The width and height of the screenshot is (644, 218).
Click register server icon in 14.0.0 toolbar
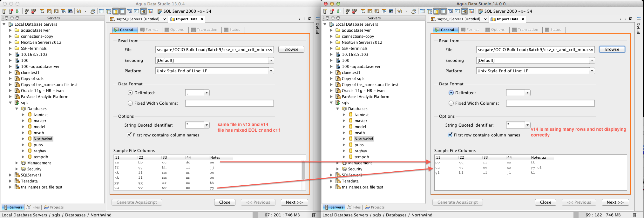325,11
